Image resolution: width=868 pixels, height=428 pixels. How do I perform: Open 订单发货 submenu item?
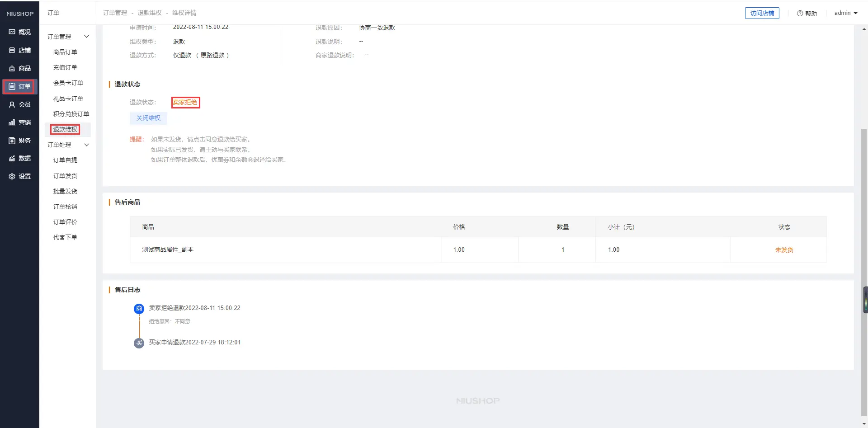coord(65,176)
